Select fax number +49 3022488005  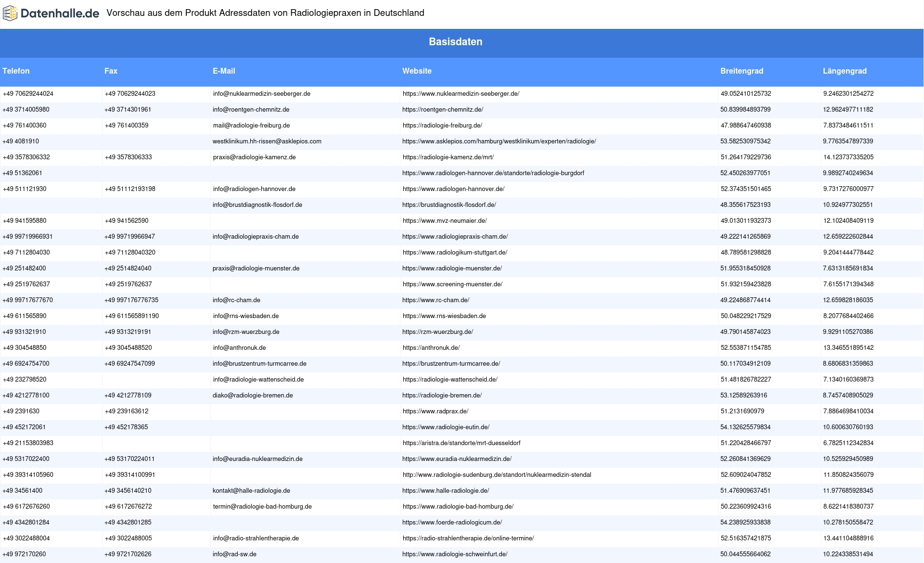(128, 538)
